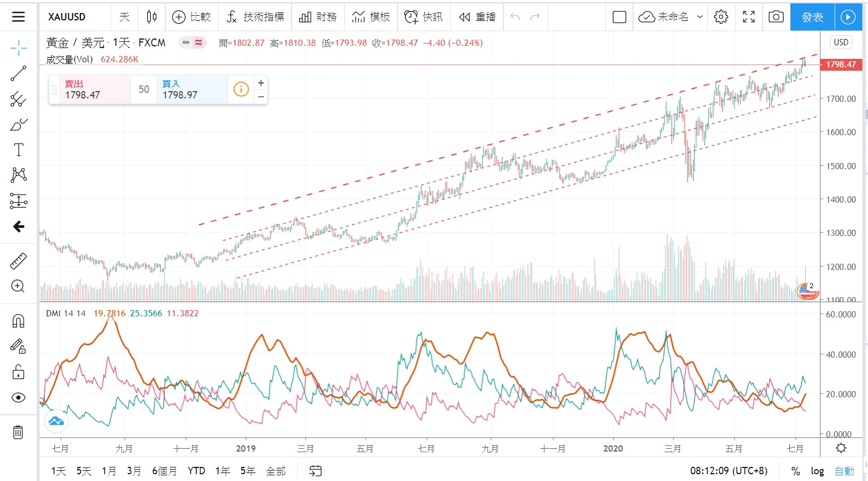
Task: Select the trend line drawing tool
Action: coord(18,74)
